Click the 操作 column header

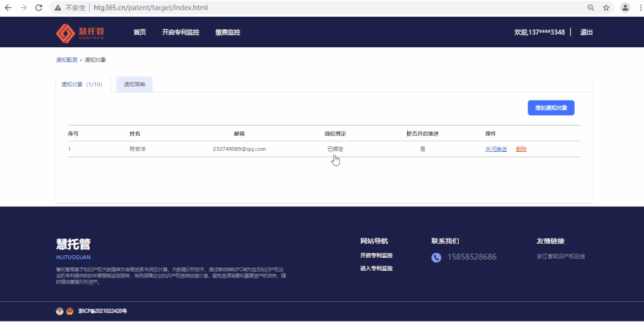click(490, 133)
